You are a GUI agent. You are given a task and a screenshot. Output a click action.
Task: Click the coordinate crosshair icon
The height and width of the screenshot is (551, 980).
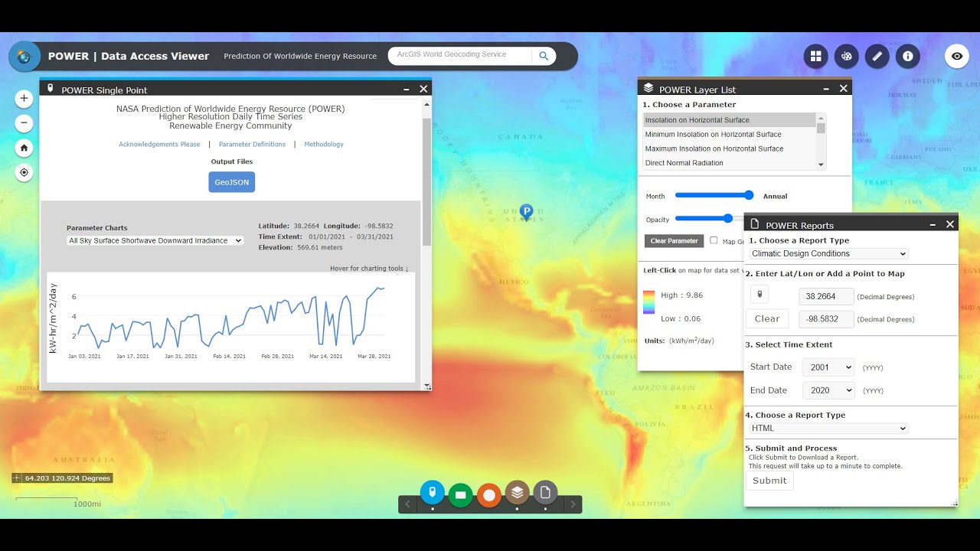click(x=17, y=478)
